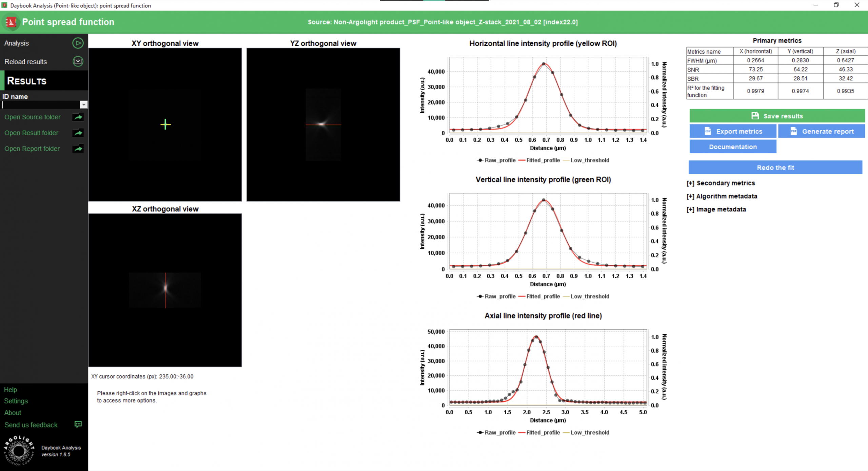This screenshot has height=471, width=868.
Task: Open the Settings menu item
Action: point(16,401)
